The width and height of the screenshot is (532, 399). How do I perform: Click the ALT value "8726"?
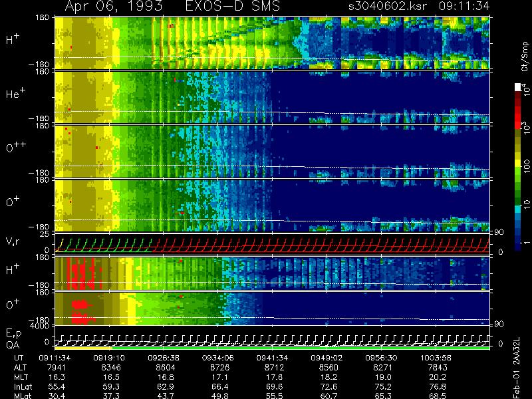click(220, 368)
